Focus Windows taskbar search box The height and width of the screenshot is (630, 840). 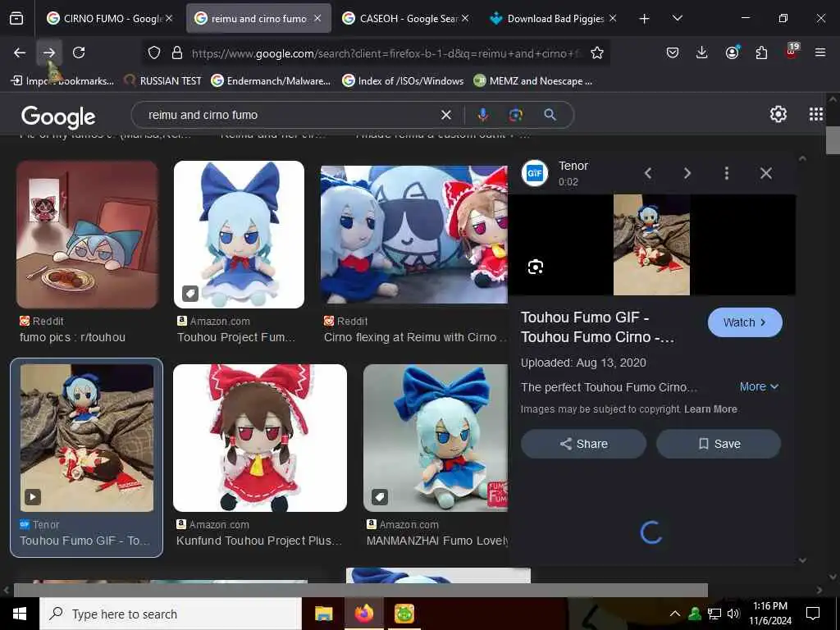pos(171,614)
